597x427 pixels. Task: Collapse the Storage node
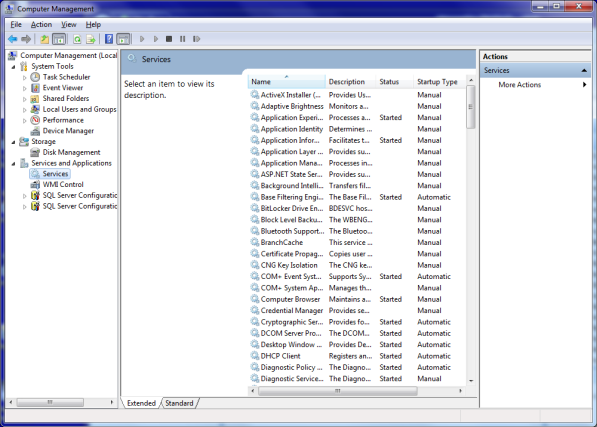tap(13, 142)
